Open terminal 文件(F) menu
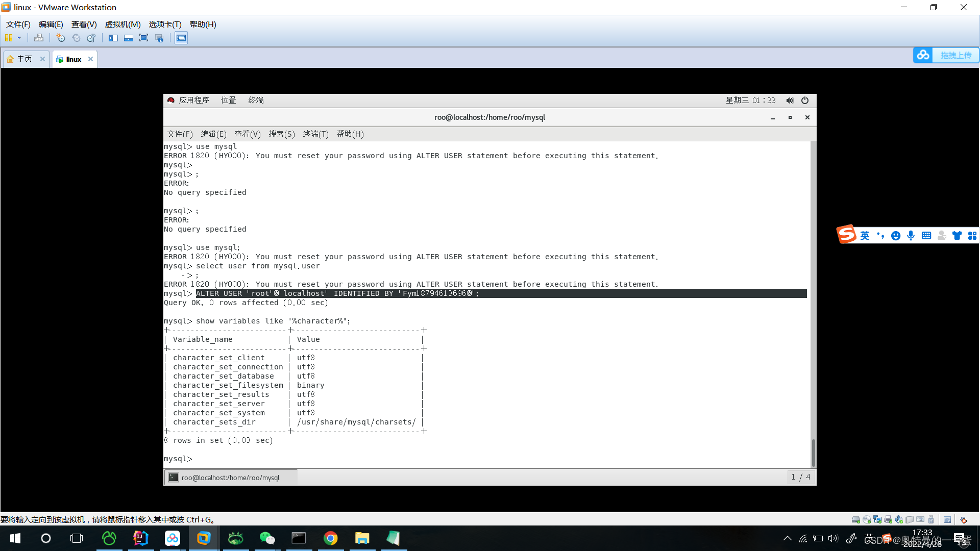 [180, 134]
